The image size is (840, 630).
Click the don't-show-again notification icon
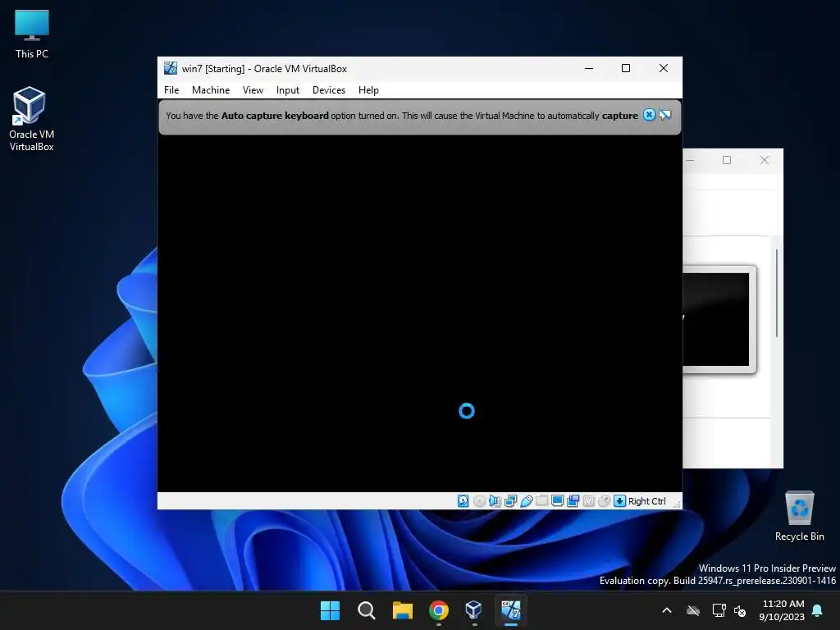(x=664, y=115)
